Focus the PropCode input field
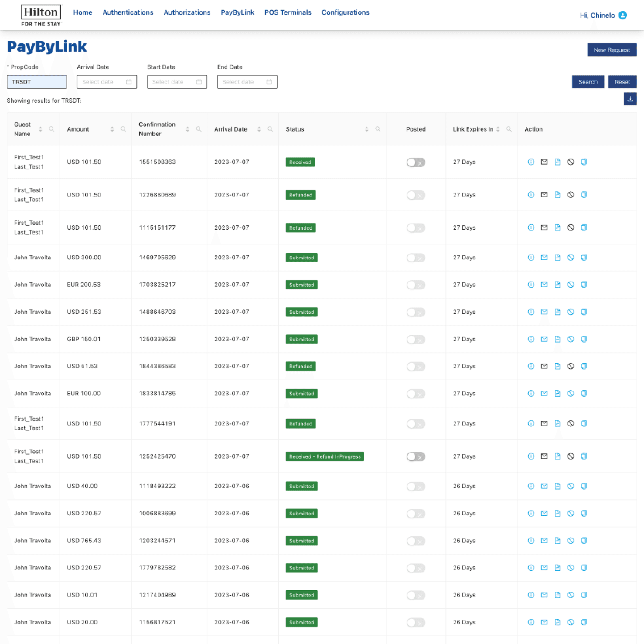This screenshot has height=644, width=644. click(x=37, y=82)
